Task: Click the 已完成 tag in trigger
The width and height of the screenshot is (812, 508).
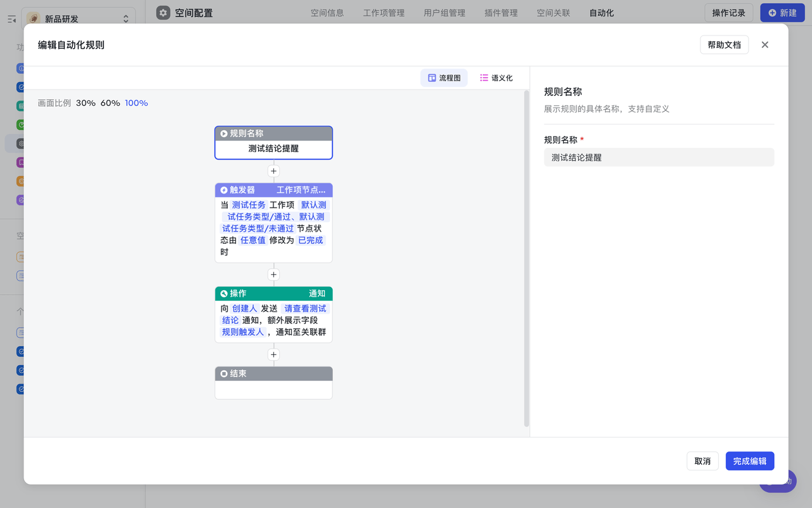Action: 311,240
